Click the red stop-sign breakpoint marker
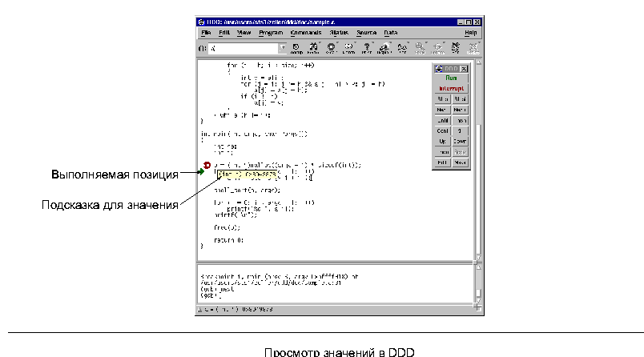 [207, 166]
